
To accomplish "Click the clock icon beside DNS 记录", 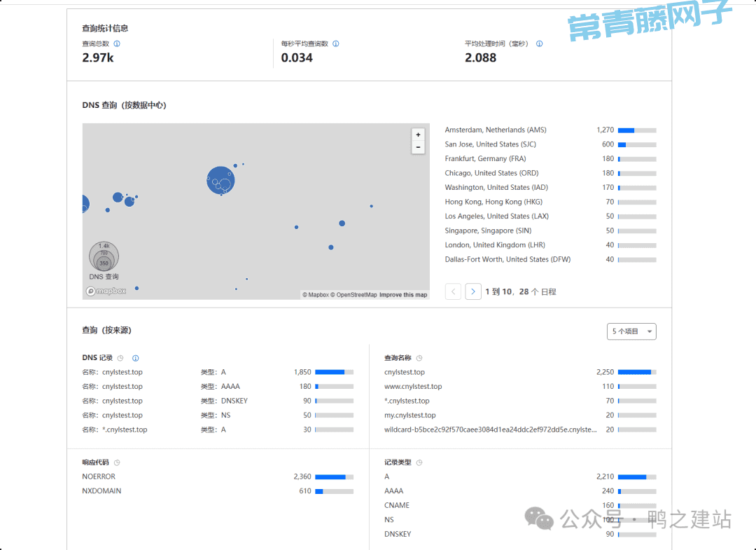I will [120, 358].
